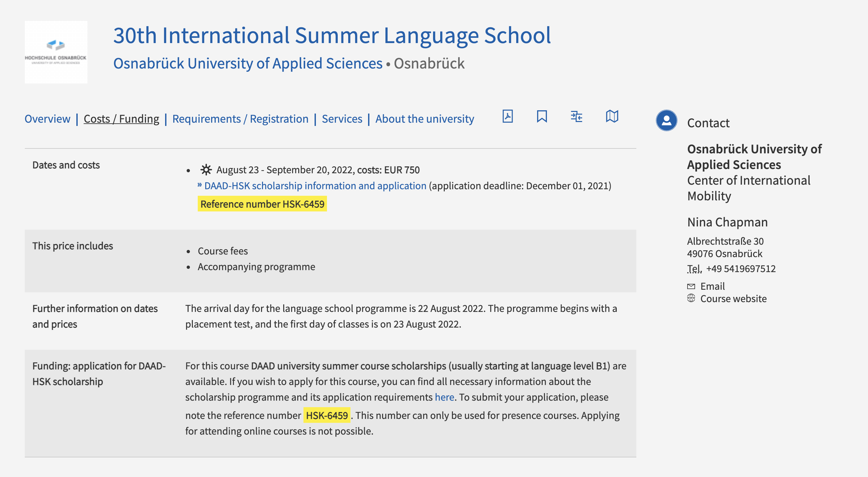Click the Hochschule Osnabrück logo thumbnail

56,52
